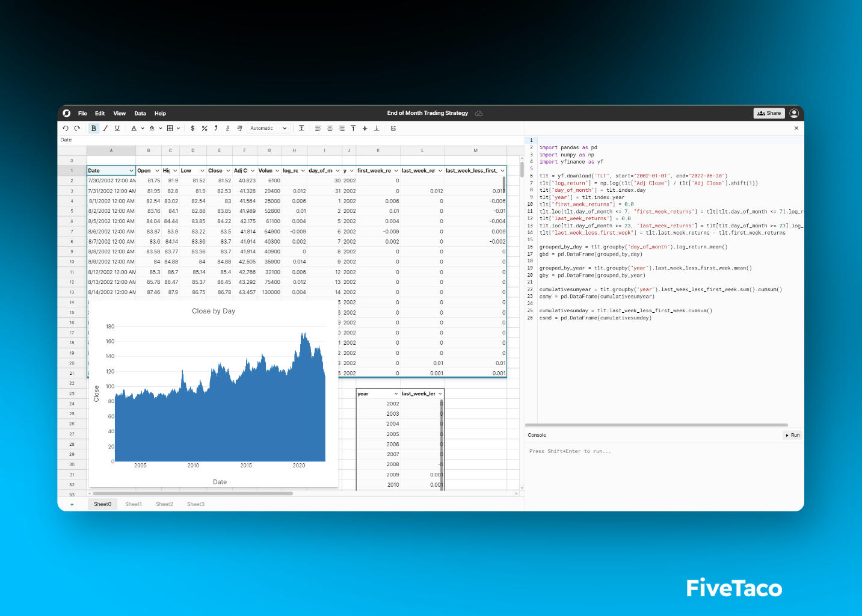Undo the last action
The width and height of the screenshot is (862, 616).
point(66,128)
